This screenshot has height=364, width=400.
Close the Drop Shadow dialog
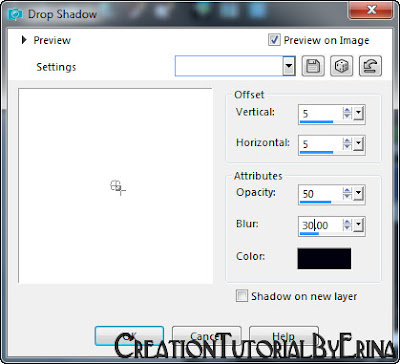tap(371, 11)
